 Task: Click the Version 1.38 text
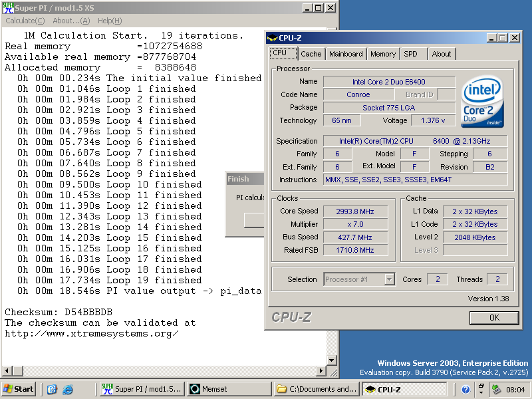[488, 299]
